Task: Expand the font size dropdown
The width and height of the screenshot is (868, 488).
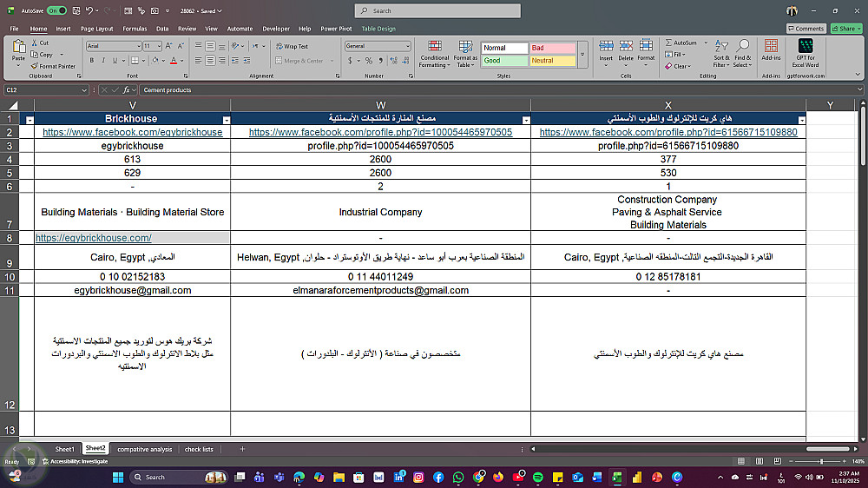Action: (x=159, y=46)
